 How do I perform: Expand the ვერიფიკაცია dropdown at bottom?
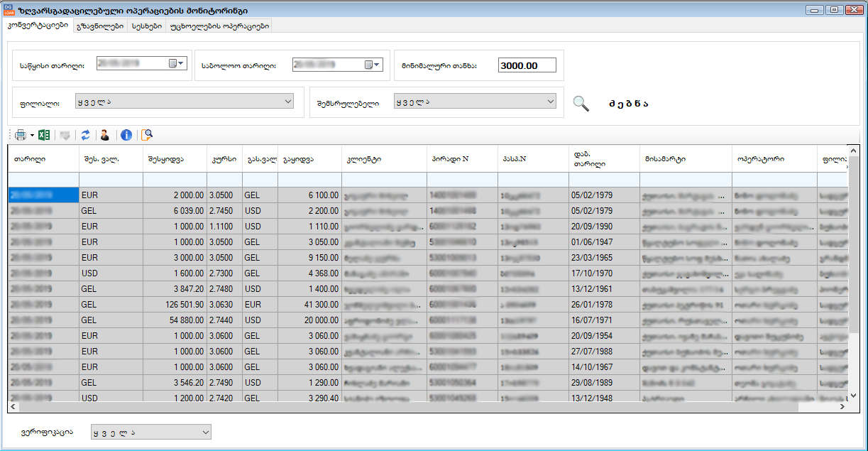pyautogui.click(x=205, y=432)
